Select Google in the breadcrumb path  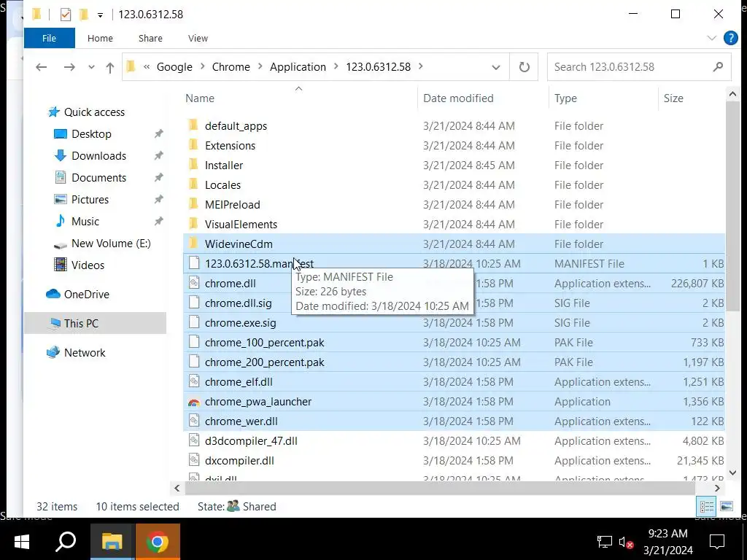[x=174, y=67]
